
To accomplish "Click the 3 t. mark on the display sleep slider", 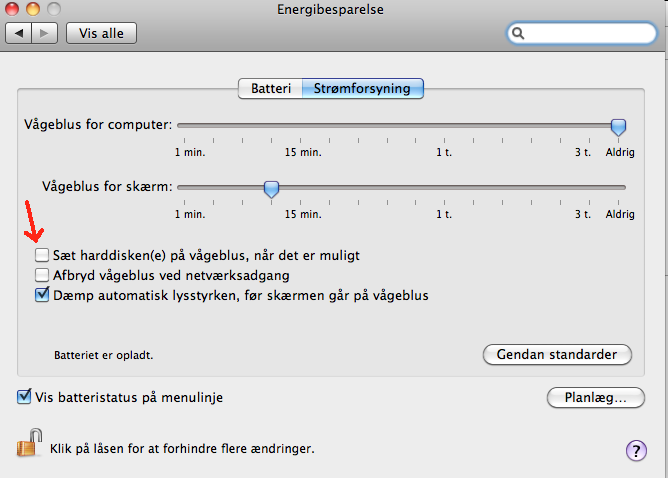I will (x=583, y=214).
